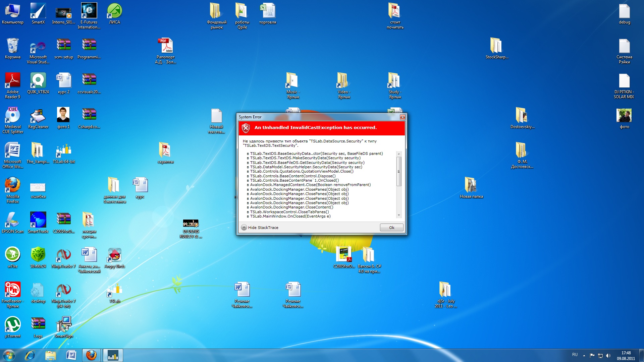Viewport: 644px width, 362px height.
Task: Select the µTorrent desktop icon
Action: click(x=12, y=326)
